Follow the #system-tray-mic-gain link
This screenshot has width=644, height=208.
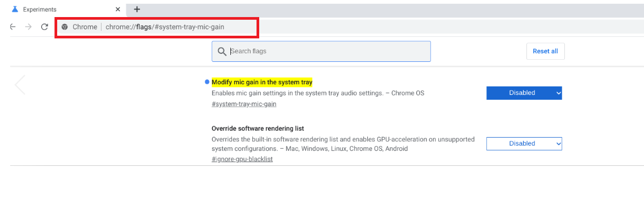(x=244, y=104)
